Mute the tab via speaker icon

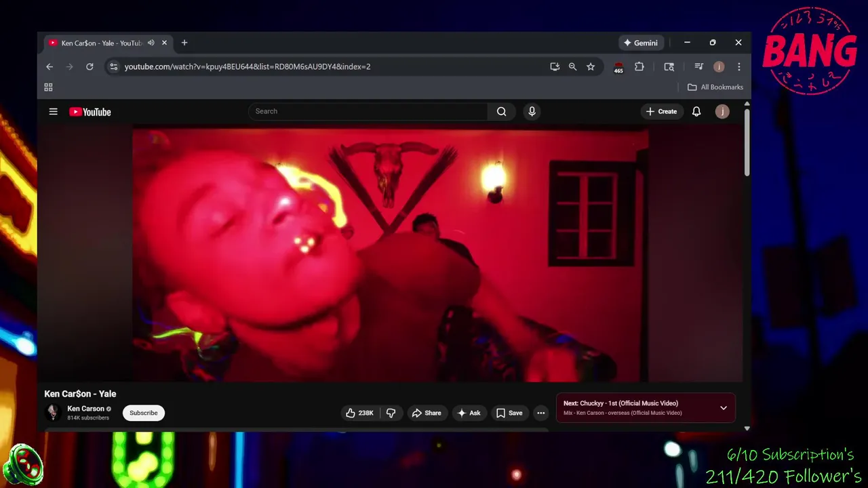pyautogui.click(x=151, y=43)
